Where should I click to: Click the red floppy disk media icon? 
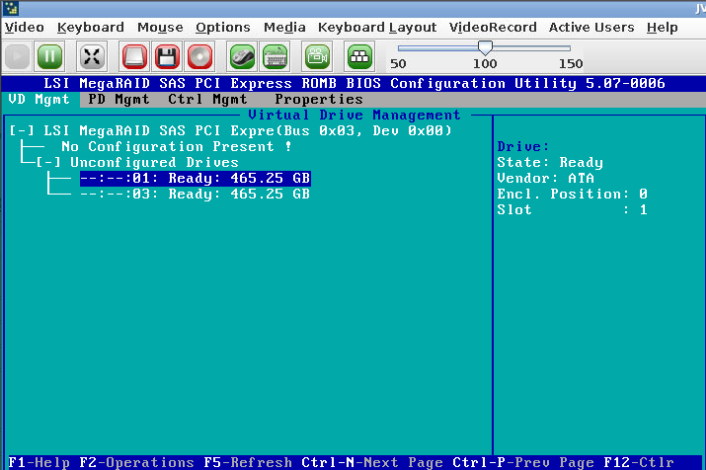pos(167,56)
